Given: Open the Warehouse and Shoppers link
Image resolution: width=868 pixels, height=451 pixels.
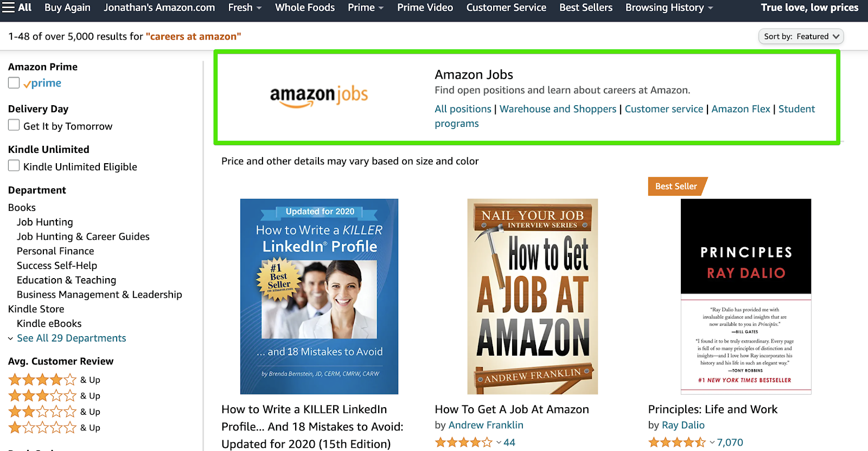Looking at the screenshot, I should coord(558,109).
